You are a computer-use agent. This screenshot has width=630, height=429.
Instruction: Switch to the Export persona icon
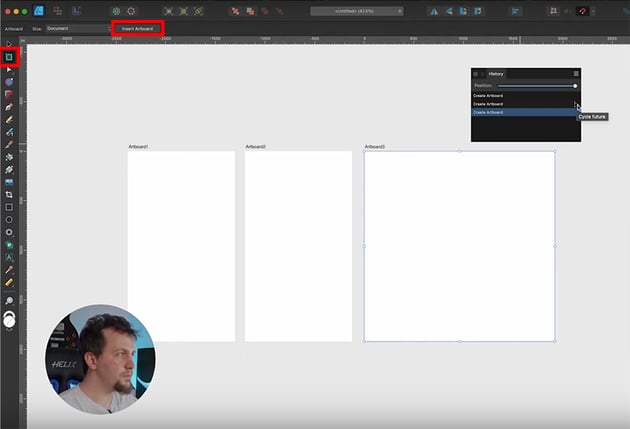tap(76, 11)
